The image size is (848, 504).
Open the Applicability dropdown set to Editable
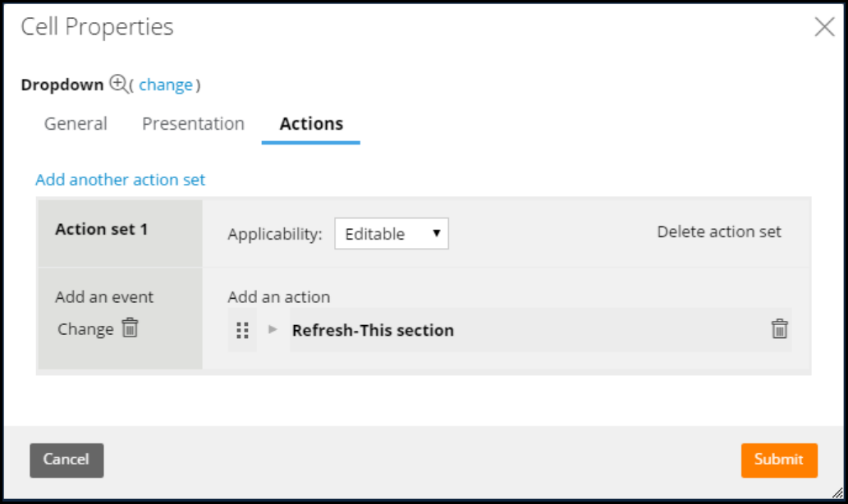(x=392, y=234)
